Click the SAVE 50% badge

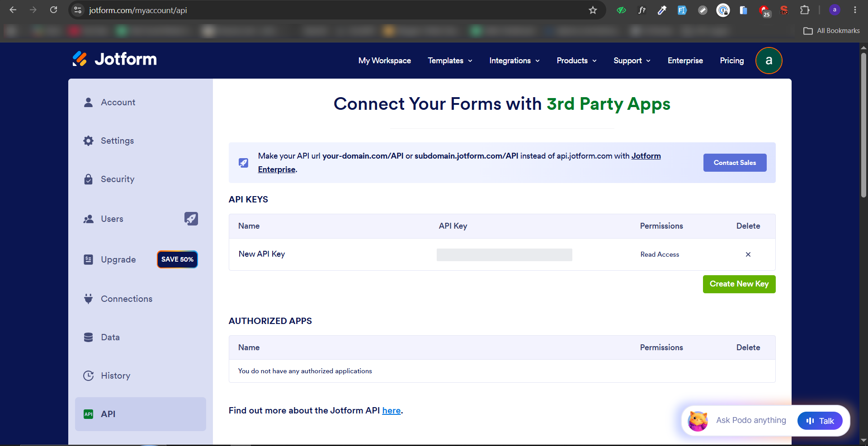click(x=177, y=259)
